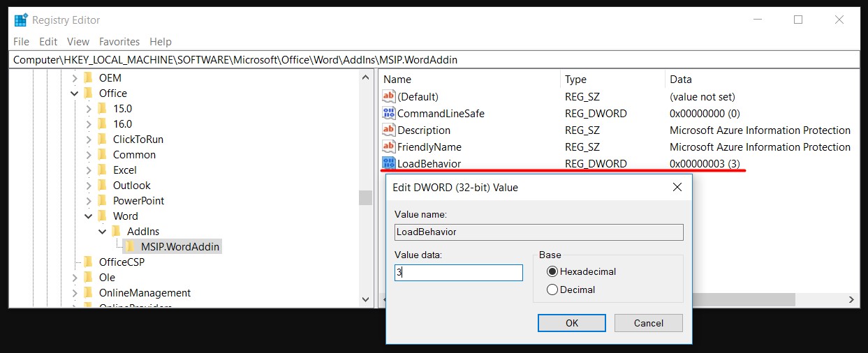Click the 15.0 folder icon

point(102,109)
